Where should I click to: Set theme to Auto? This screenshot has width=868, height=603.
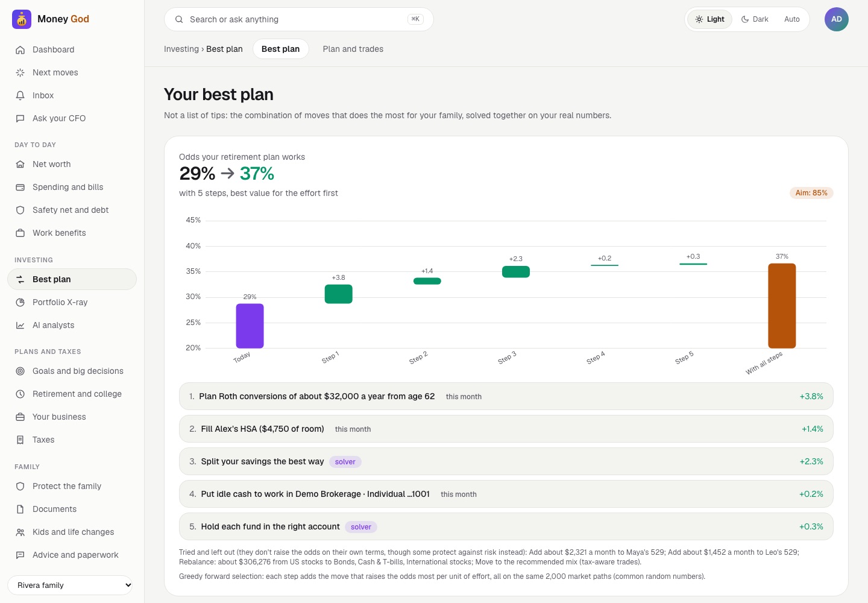(x=792, y=19)
